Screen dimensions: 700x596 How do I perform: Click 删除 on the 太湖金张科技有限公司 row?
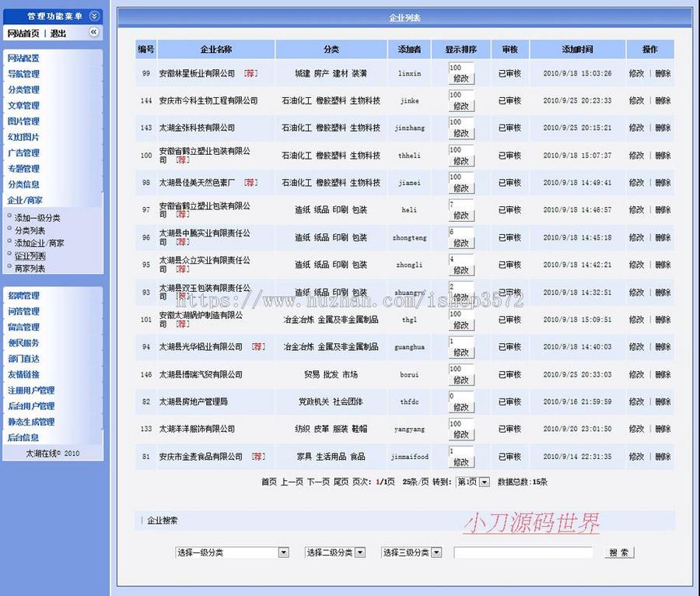click(663, 128)
